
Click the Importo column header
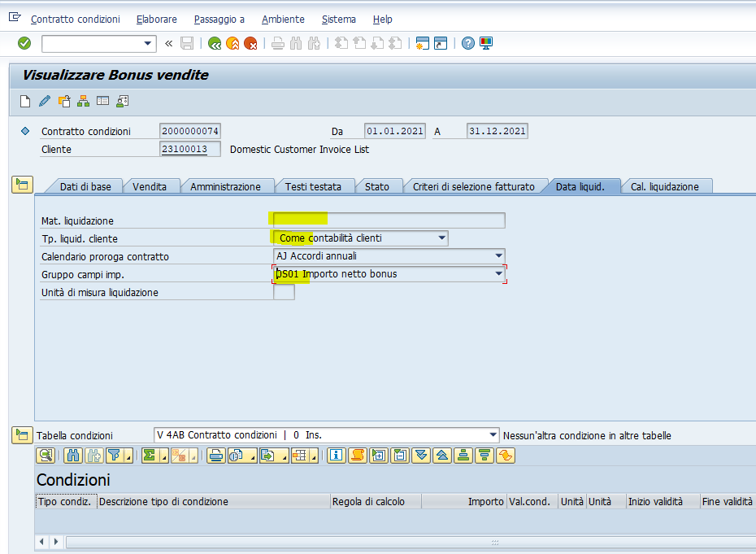(x=464, y=501)
